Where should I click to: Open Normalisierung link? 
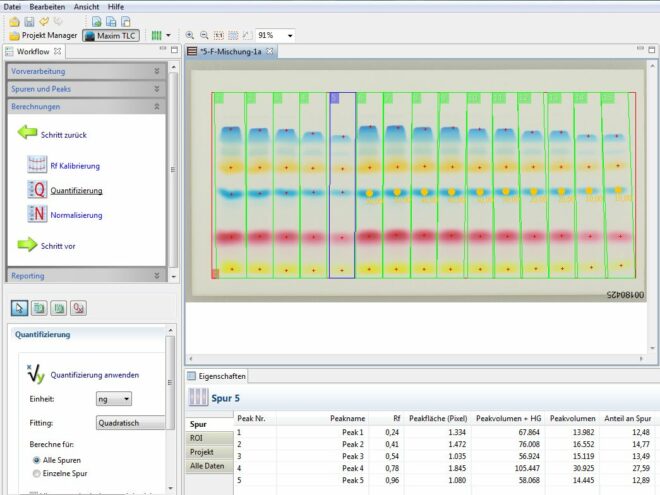pyautogui.click(x=76, y=215)
